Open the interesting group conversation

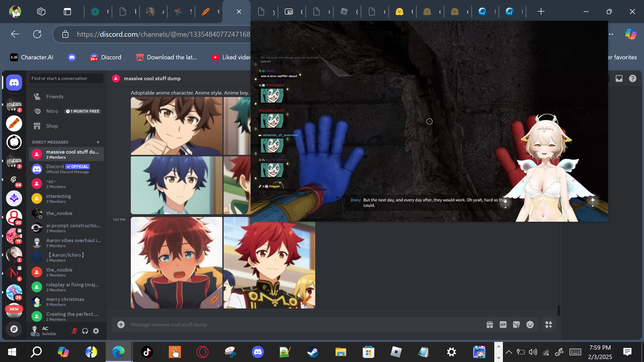tap(66, 199)
